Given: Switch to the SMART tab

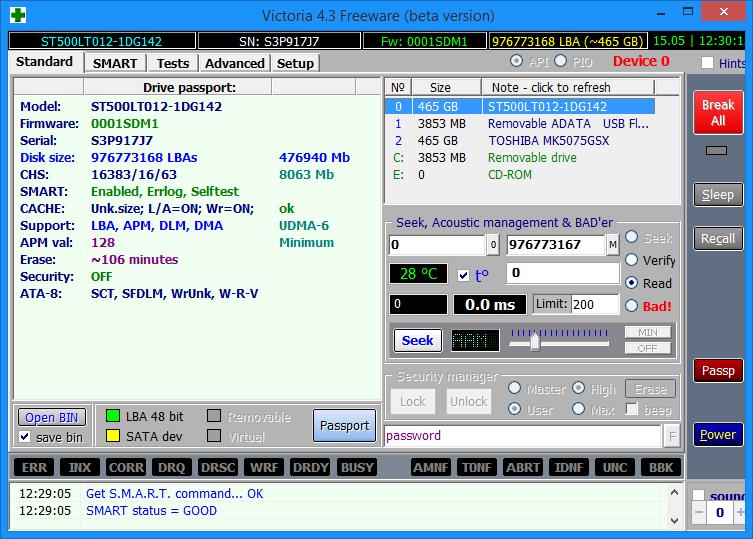Looking at the screenshot, I should (115, 63).
